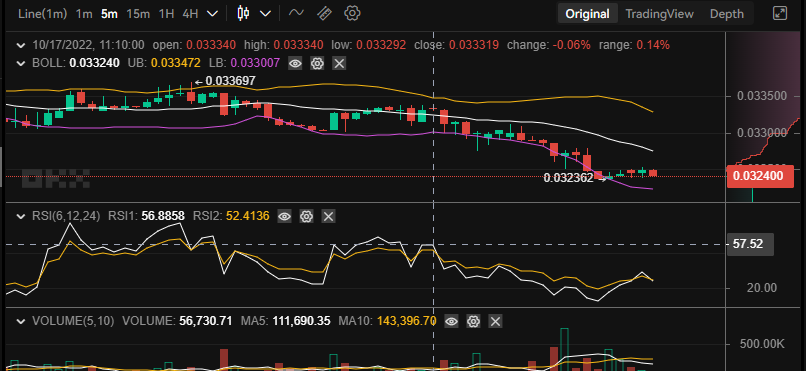Click the current price label 0.032400
806x371 pixels.
(760, 177)
